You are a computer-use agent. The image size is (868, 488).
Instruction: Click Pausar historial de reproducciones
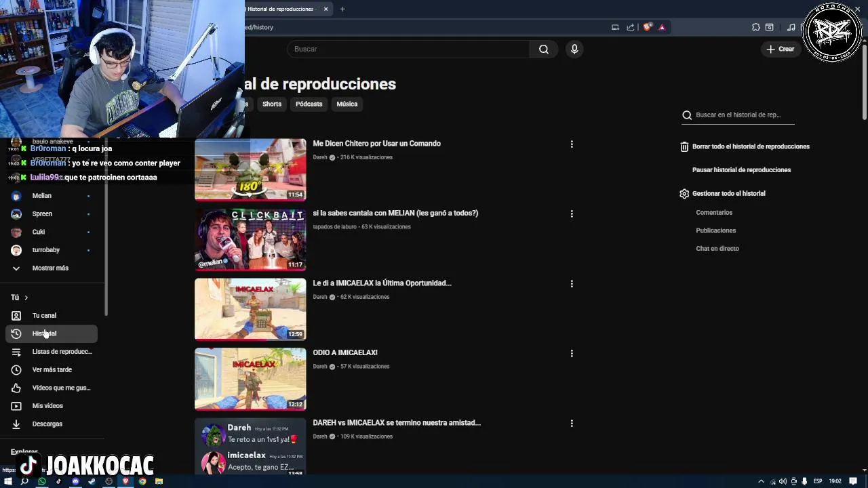tap(741, 170)
